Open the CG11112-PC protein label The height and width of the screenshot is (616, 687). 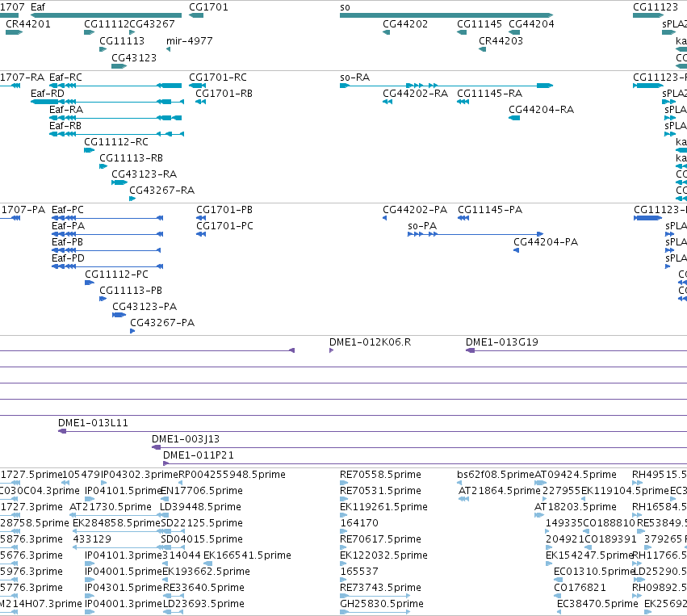(x=116, y=274)
